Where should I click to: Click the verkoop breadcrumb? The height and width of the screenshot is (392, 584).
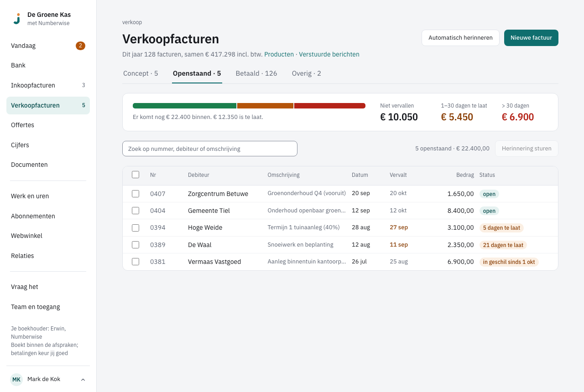[x=132, y=22]
